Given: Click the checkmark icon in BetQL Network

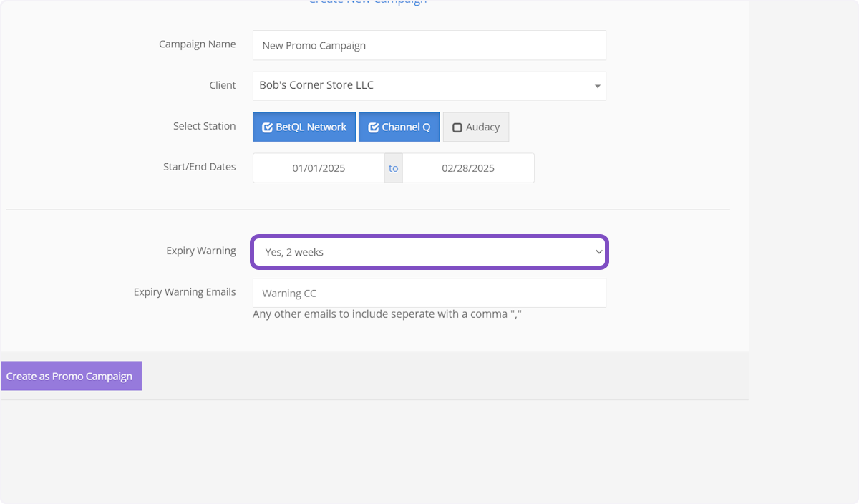Looking at the screenshot, I should (x=267, y=127).
